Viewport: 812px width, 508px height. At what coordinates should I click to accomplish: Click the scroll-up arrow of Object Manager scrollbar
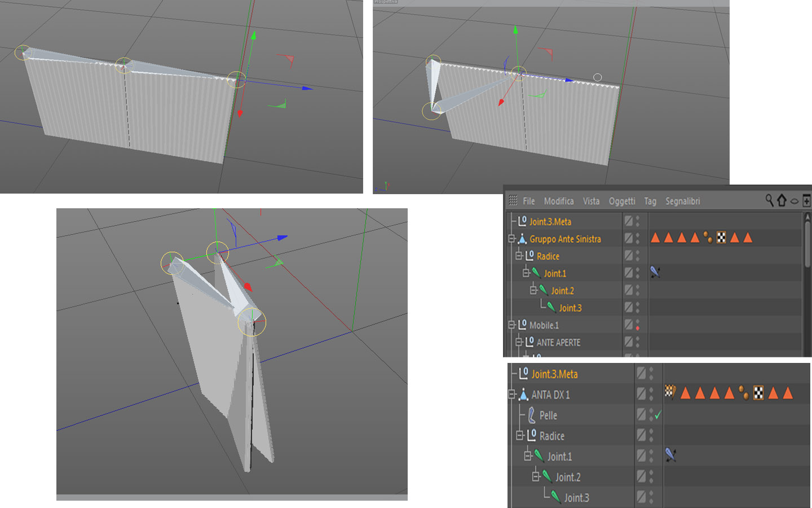click(807, 217)
